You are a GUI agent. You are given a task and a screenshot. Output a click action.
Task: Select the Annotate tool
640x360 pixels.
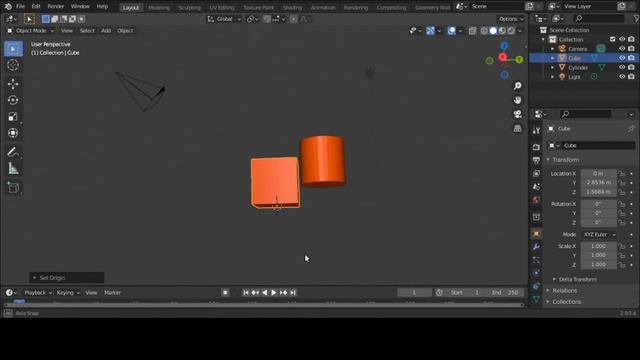(13, 152)
